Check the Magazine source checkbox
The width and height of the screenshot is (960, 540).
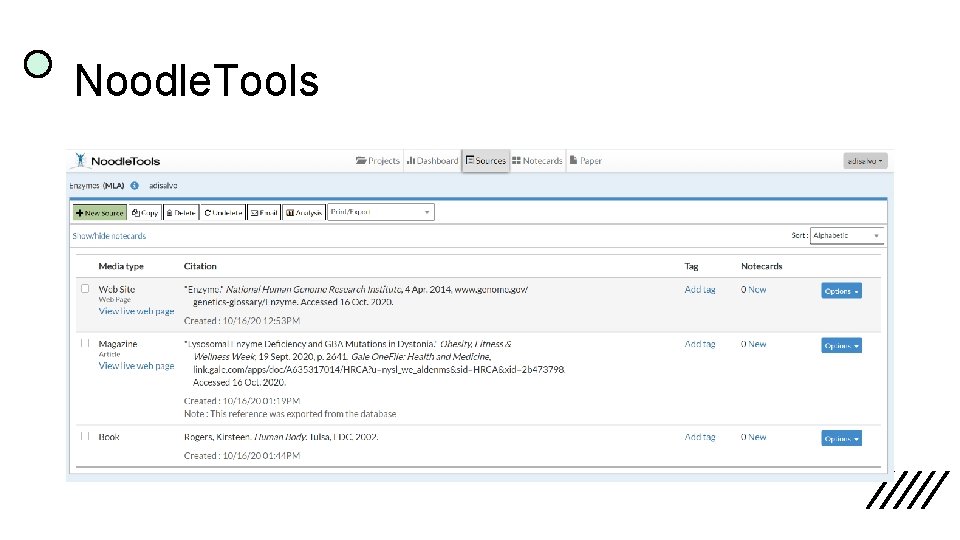point(85,343)
